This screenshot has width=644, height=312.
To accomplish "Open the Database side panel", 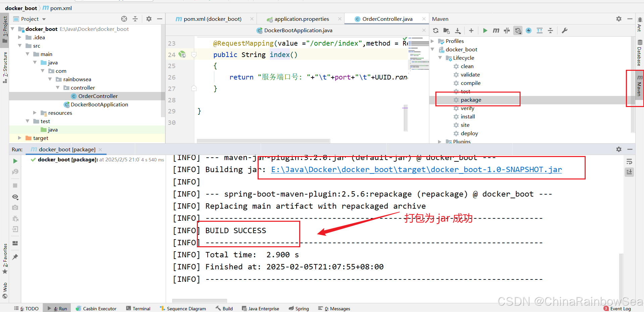I will pyautogui.click(x=640, y=53).
